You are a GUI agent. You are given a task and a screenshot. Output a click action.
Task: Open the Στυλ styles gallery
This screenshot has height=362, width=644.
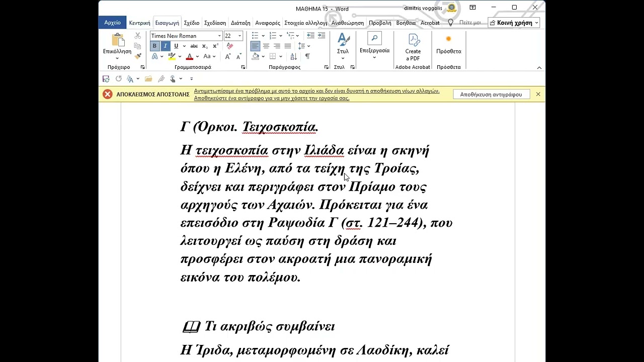(343, 46)
